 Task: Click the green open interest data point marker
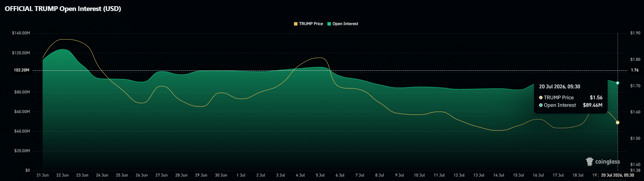point(618,83)
